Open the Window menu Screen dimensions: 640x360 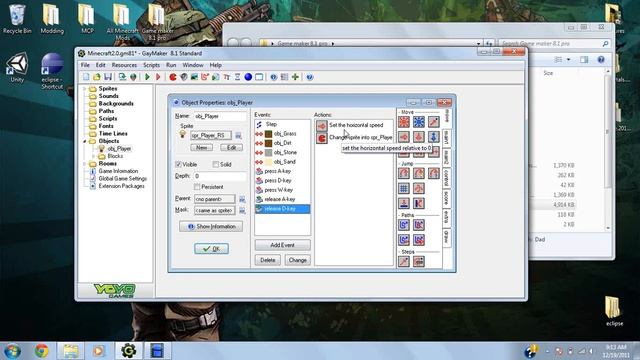point(193,65)
